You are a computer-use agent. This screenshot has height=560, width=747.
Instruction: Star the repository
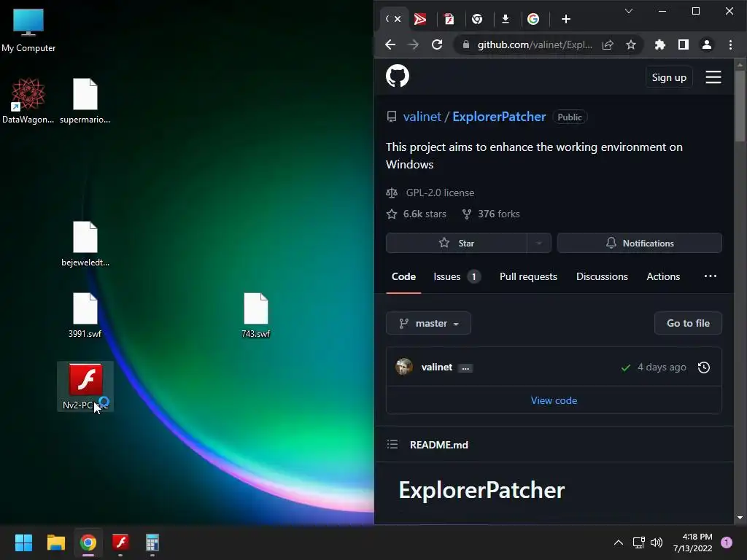click(457, 243)
